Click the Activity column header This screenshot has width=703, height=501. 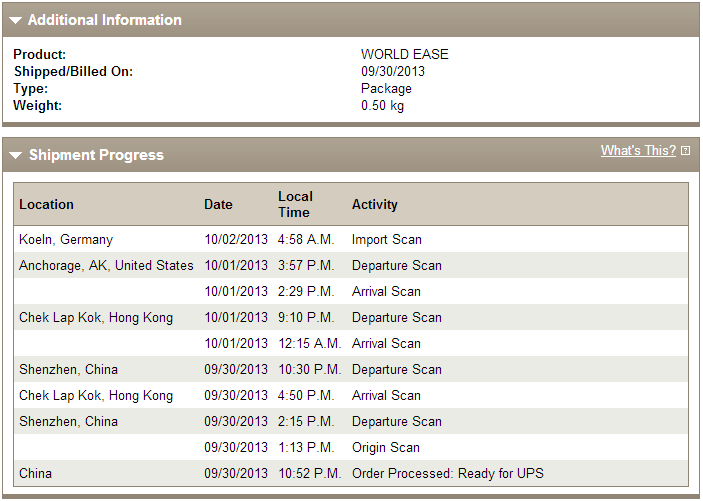tap(375, 205)
